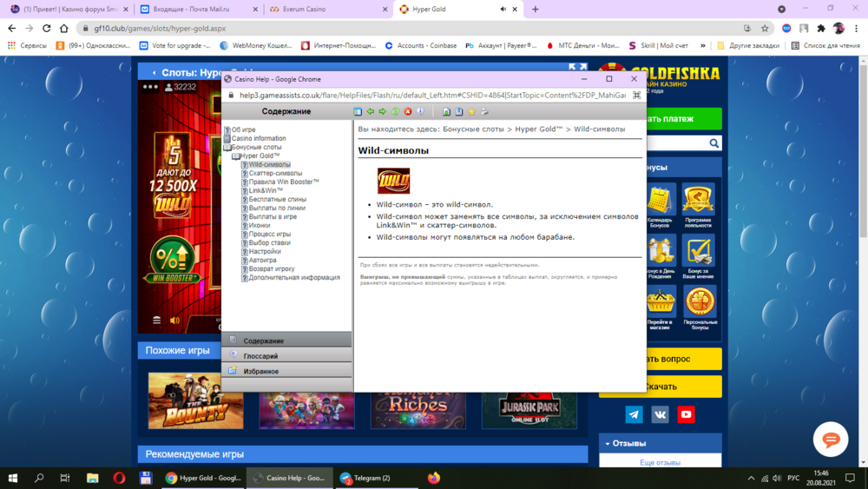Refresh the help topic with green refresh icon
Screen dimensions: 868x489
[x=395, y=112]
